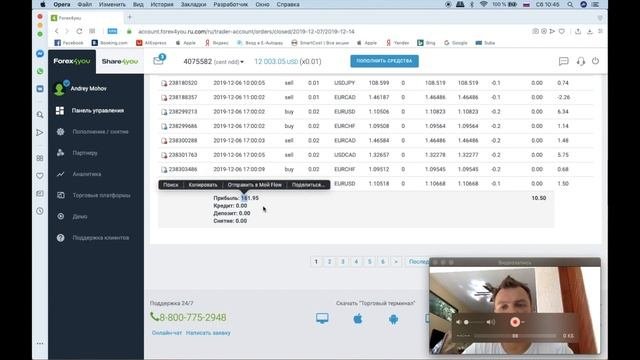Open Spotlight search in menu bar
The image size is (640, 360).
click(x=570, y=4)
